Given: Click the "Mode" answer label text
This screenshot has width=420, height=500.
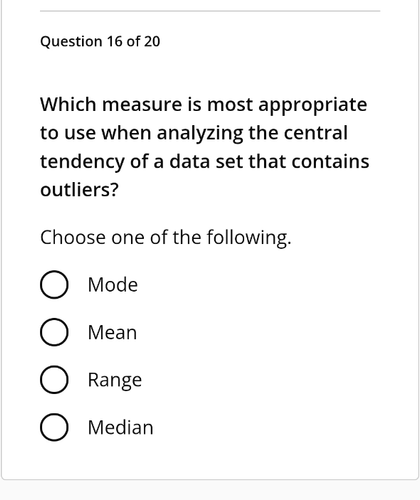Looking at the screenshot, I should point(113,285).
